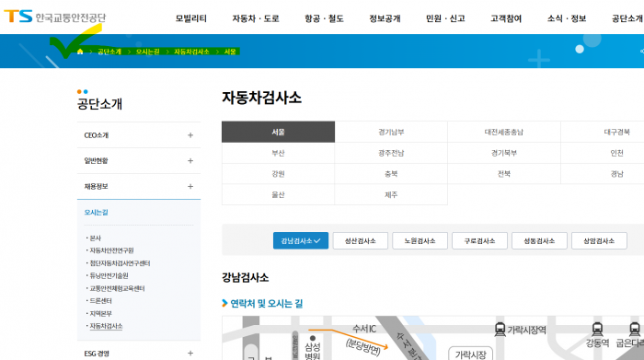644x360 pixels.
Task: Open 튜닝안전기술원 in the sidebar
Action: point(109,275)
